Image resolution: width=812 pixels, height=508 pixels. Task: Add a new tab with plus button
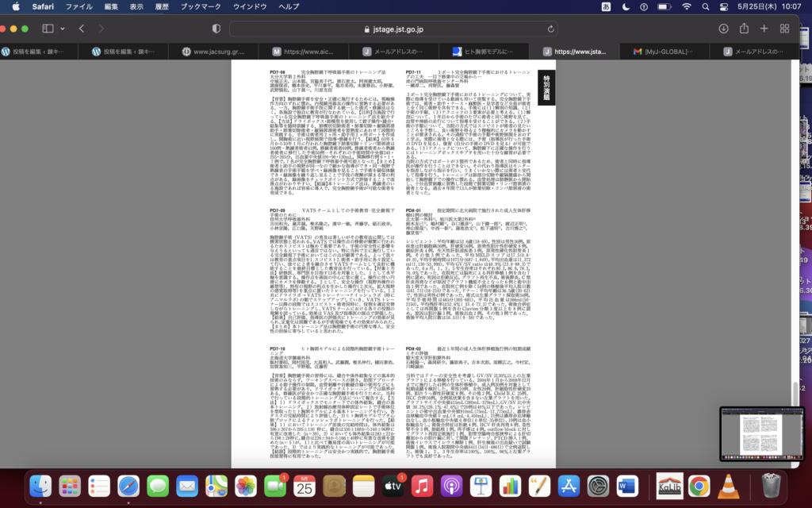point(764,29)
